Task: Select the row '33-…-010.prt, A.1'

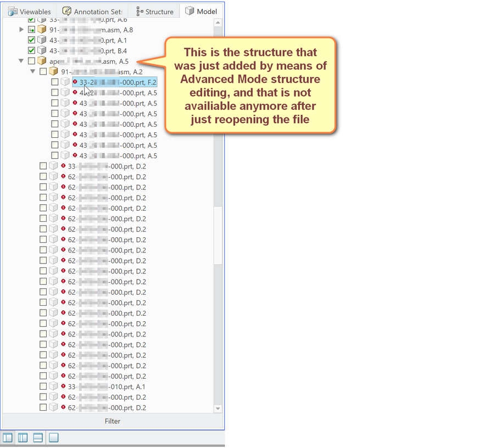Action: [107, 387]
